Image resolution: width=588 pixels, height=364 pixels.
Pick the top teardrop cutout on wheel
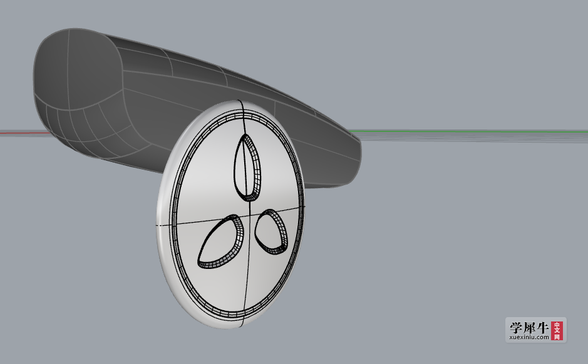247,168
